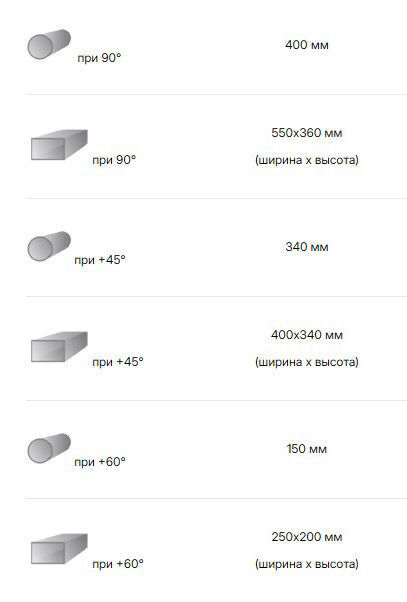
Task: Click the 'при +45°' label beside rectangular profile
Action: 118,362
